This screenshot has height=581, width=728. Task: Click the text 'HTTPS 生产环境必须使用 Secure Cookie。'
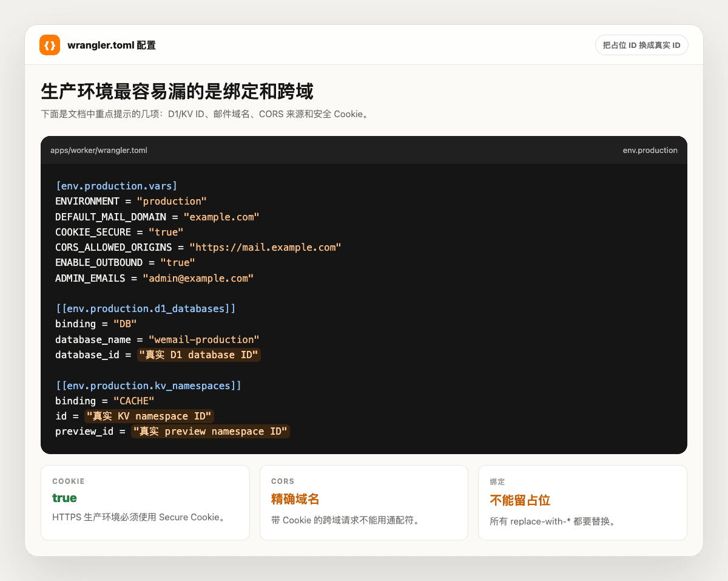[139, 517]
